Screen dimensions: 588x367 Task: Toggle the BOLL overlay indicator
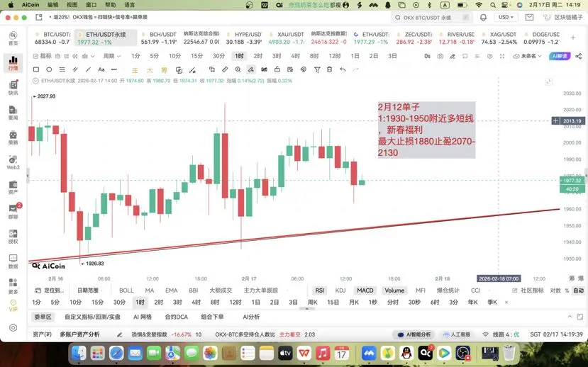(126, 290)
